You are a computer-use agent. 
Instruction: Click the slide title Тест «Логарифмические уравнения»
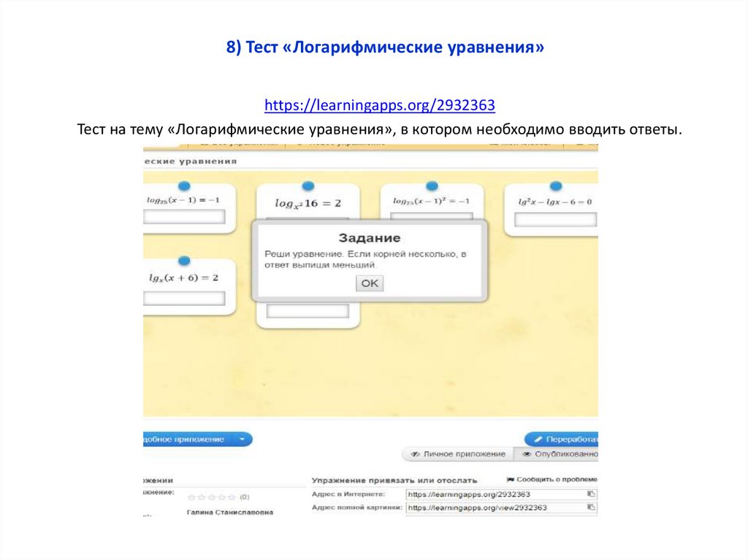pyautogui.click(x=385, y=47)
